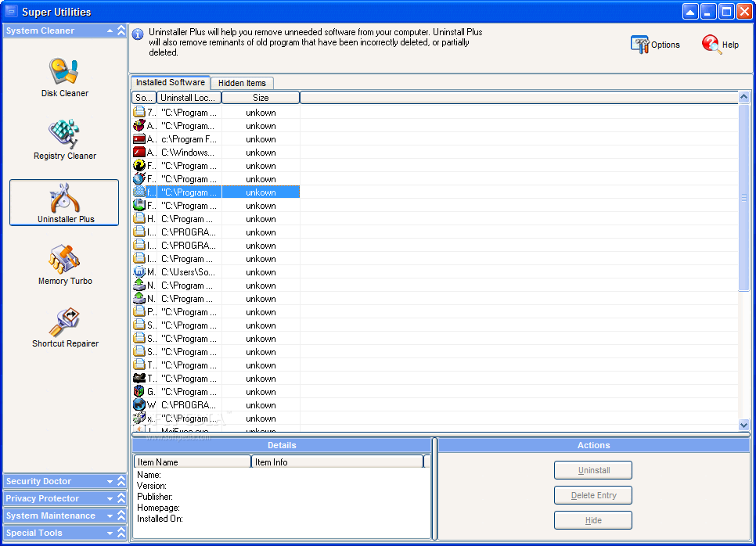This screenshot has width=756, height=546.
Task: Sort by Uninstall Loc... column header
Action: point(189,97)
